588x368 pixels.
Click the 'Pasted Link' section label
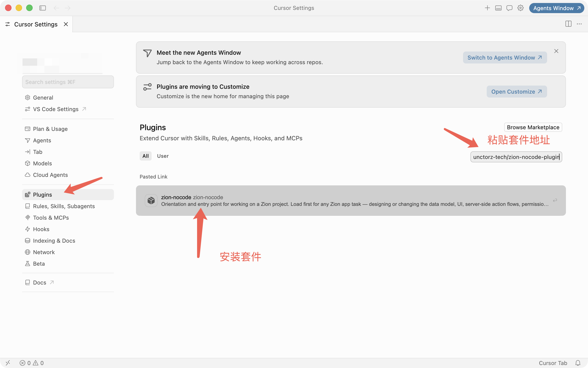pos(154,177)
